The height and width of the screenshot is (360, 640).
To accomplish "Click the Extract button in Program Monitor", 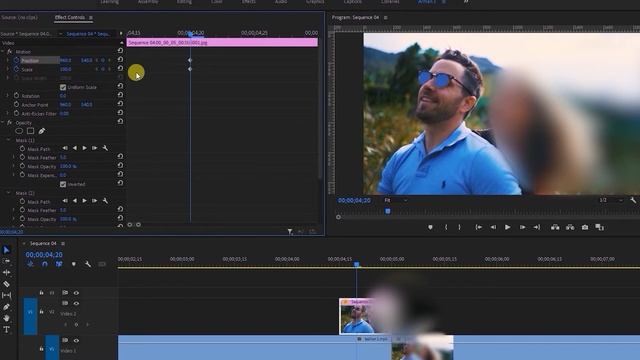I will coord(570,227).
